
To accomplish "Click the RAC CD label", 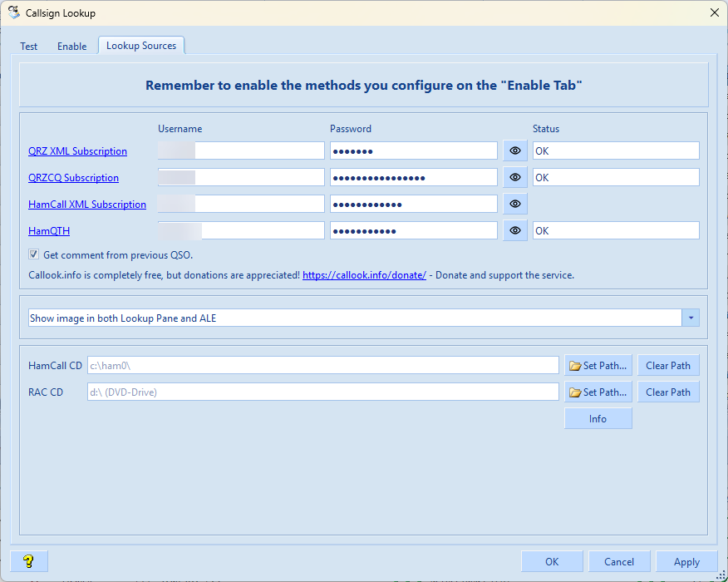I will click(x=46, y=392).
